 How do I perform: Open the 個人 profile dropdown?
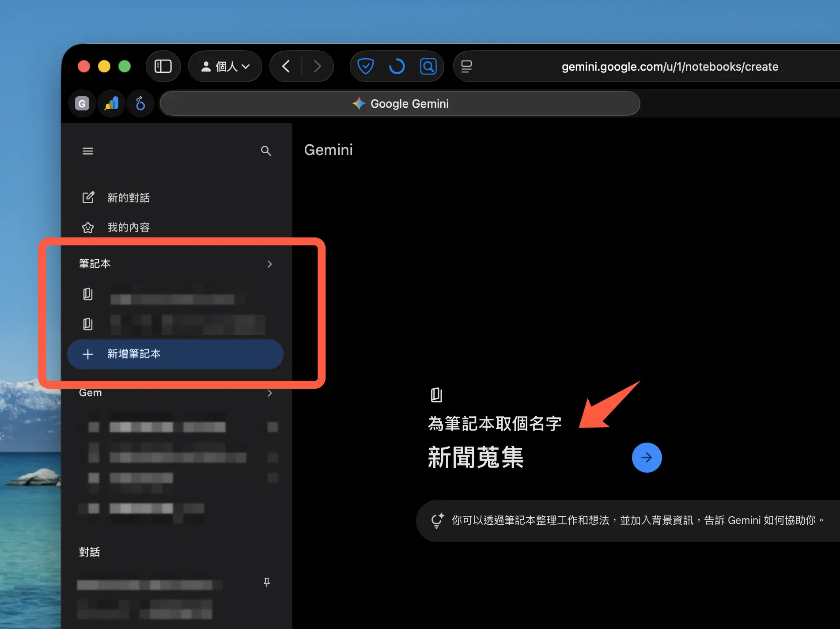pos(225,66)
